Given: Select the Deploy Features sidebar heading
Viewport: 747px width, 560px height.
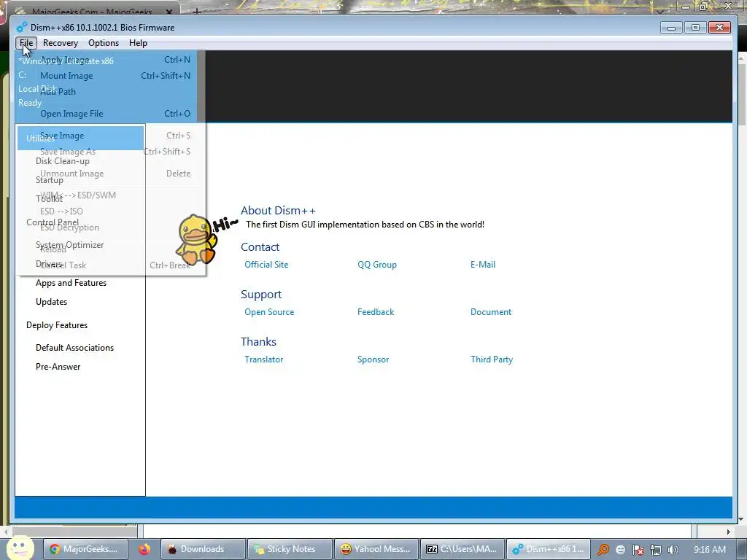Looking at the screenshot, I should click(x=57, y=325).
